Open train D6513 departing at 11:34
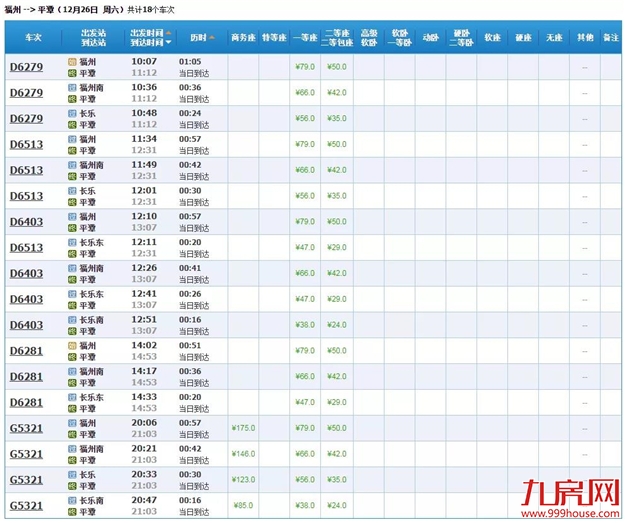The height and width of the screenshot is (523, 625). click(26, 144)
